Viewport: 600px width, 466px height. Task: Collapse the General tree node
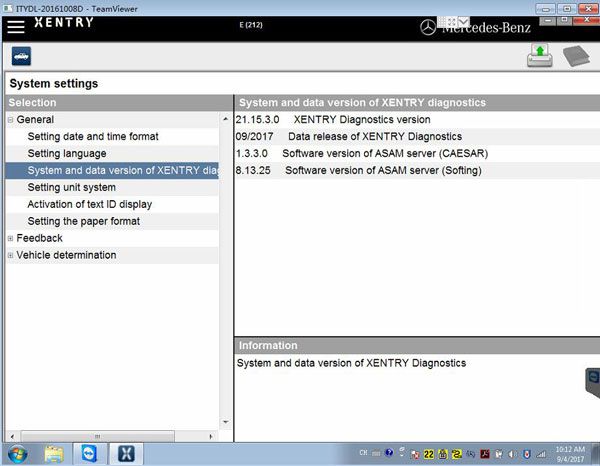point(10,120)
